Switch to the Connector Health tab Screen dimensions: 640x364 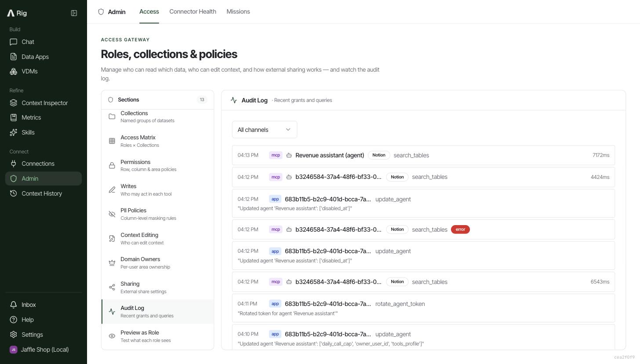pyautogui.click(x=193, y=11)
